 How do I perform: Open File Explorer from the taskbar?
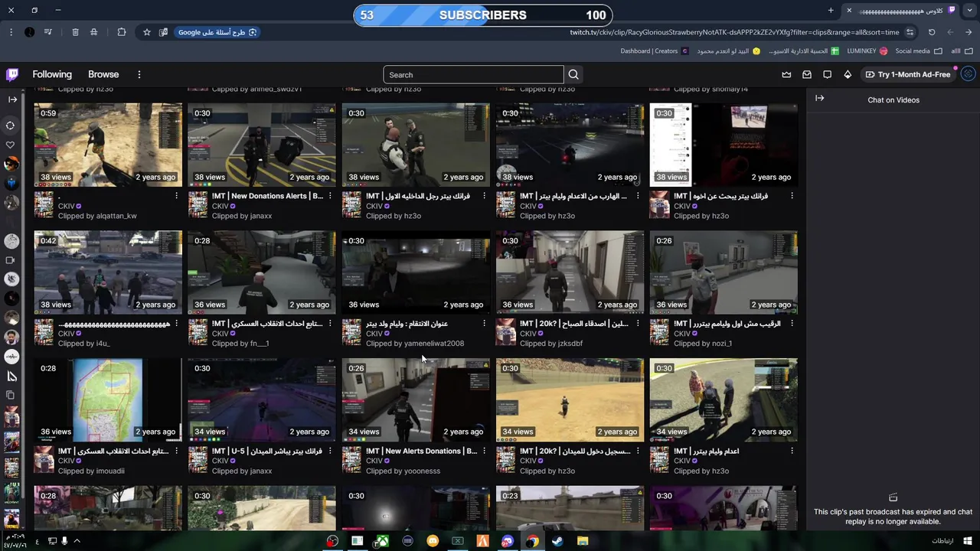583,541
